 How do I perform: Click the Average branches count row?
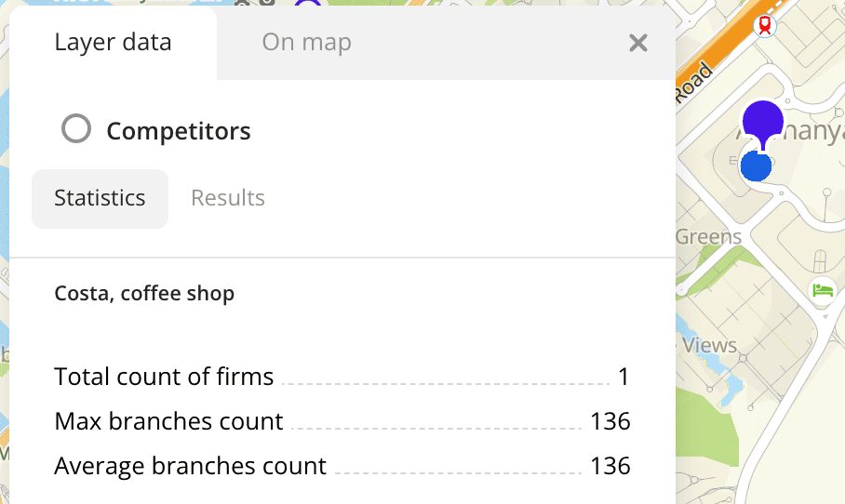342,466
